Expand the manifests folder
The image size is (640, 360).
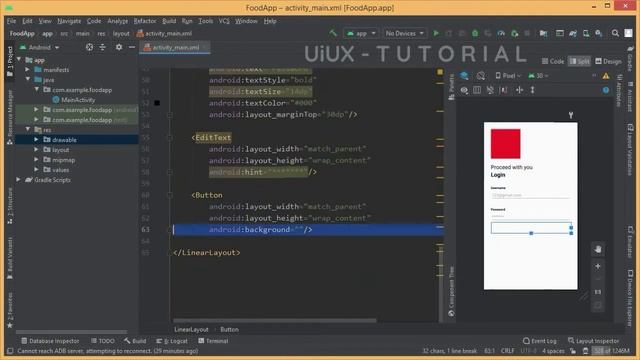(27, 70)
